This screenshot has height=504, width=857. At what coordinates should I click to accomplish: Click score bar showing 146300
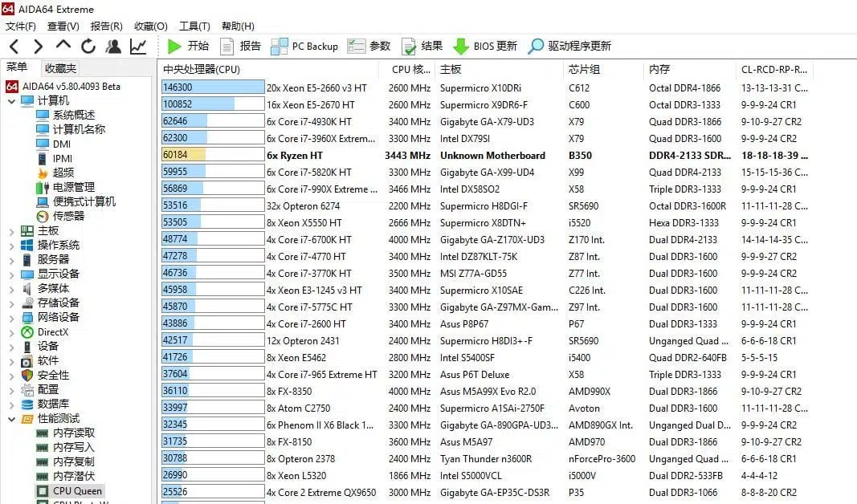point(213,87)
